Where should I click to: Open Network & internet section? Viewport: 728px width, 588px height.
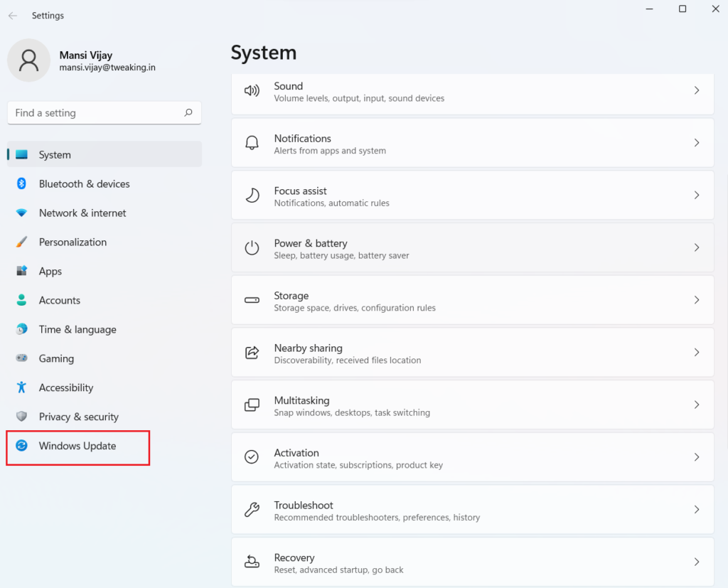(105, 213)
